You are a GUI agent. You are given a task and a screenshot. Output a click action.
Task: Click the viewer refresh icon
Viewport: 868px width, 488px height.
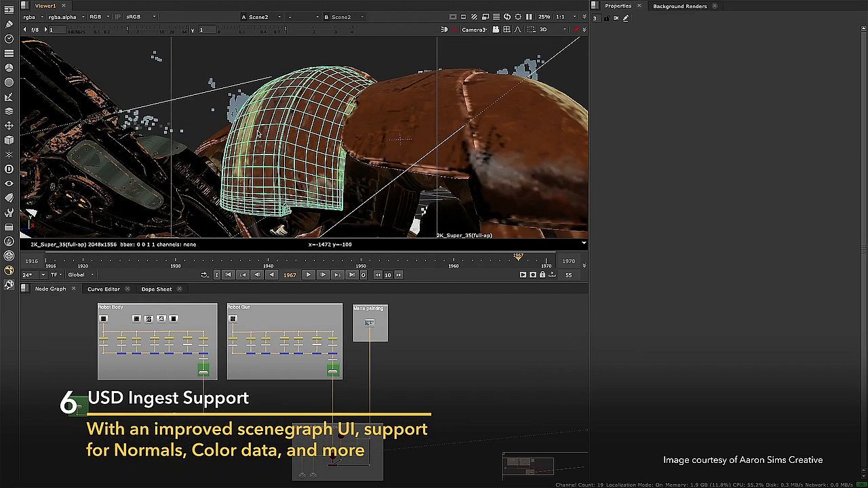[x=507, y=17]
